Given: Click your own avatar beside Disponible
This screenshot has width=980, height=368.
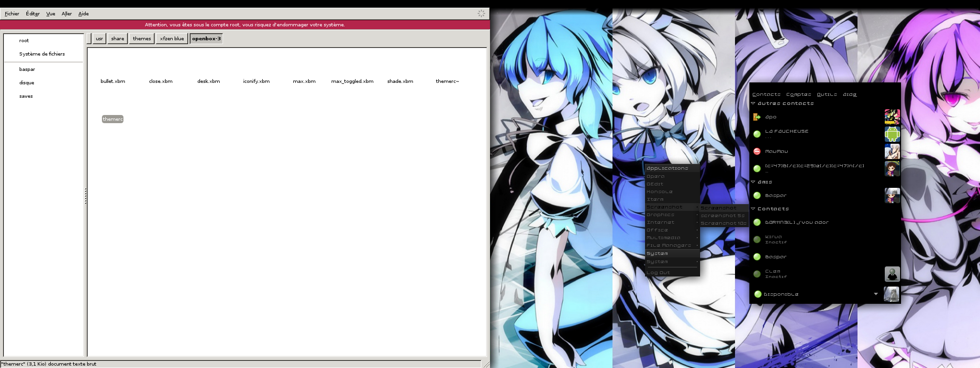Looking at the screenshot, I should (891, 294).
